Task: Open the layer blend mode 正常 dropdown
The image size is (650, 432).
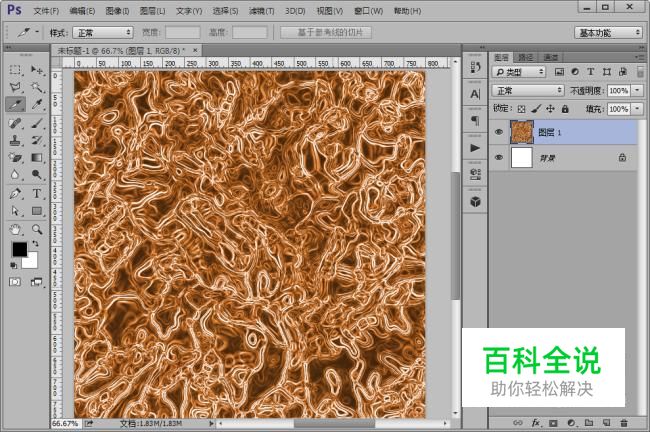Action: click(528, 90)
